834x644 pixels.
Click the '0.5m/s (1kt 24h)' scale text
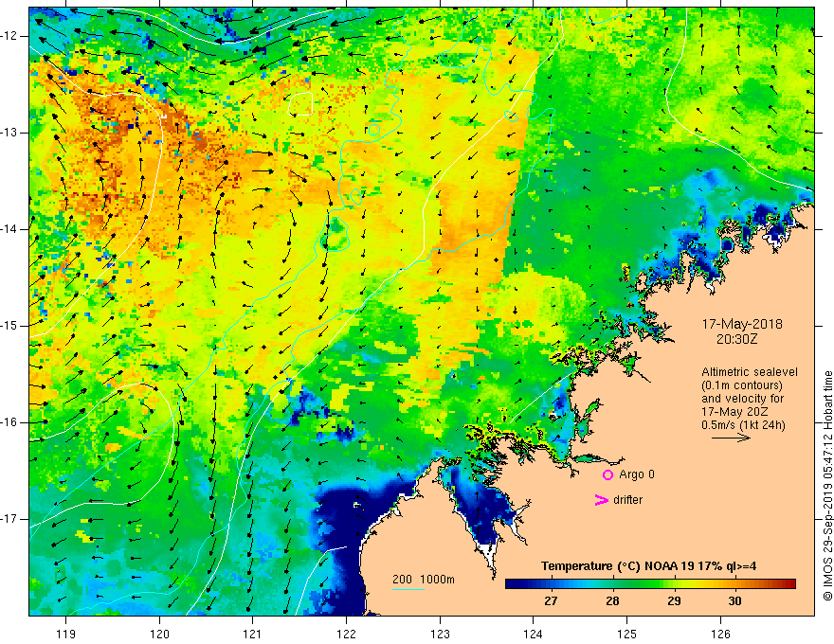[x=743, y=424]
